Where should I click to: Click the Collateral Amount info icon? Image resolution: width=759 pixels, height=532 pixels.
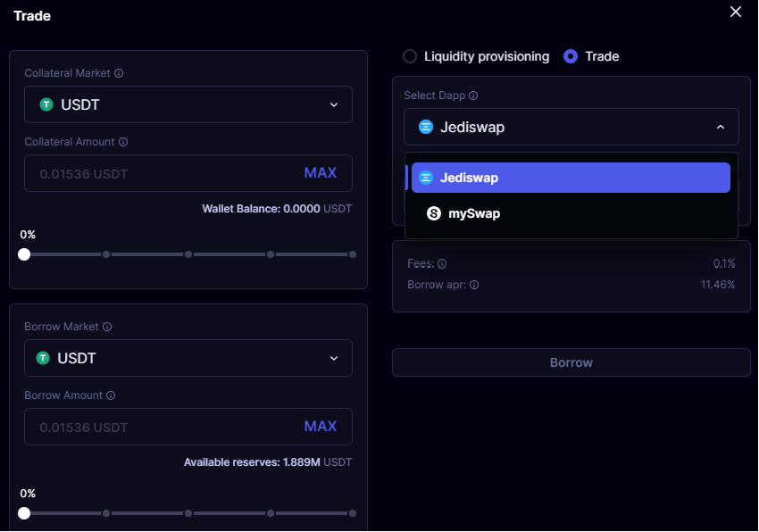[x=123, y=142]
